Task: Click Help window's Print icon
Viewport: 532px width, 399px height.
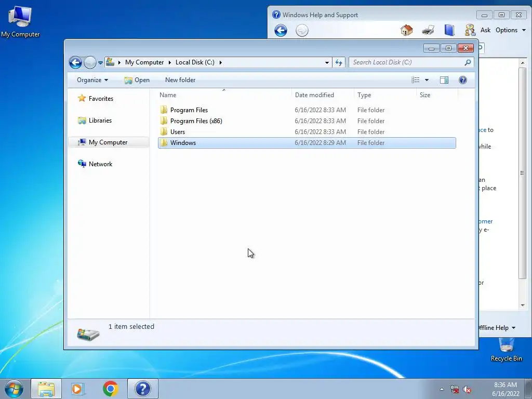Action: (428, 30)
